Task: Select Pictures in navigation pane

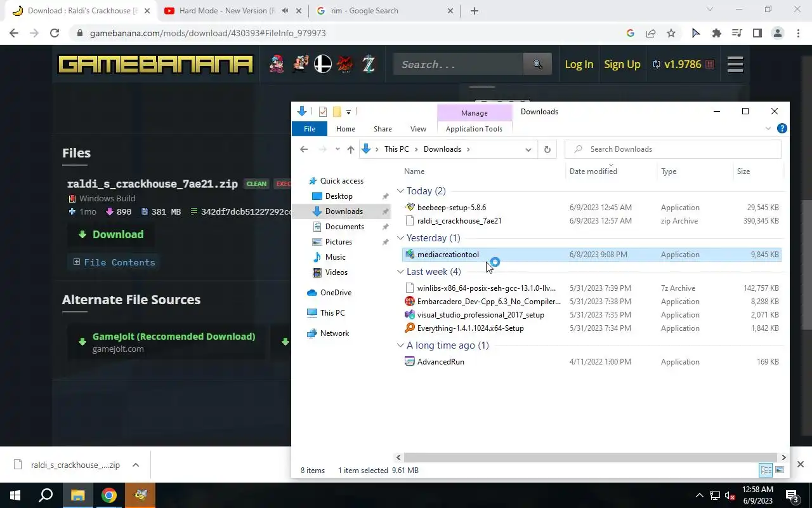Action: click(x=338, y=242)
